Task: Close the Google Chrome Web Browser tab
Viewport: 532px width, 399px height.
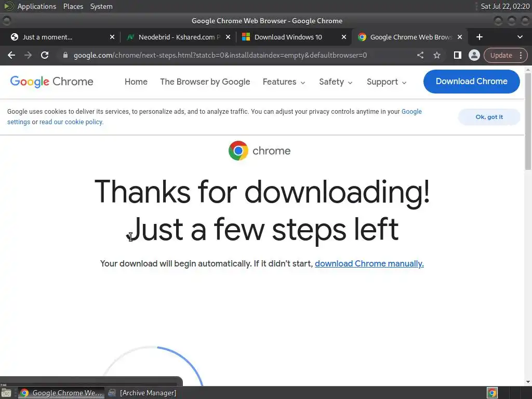Action: (x=460, y=37)
